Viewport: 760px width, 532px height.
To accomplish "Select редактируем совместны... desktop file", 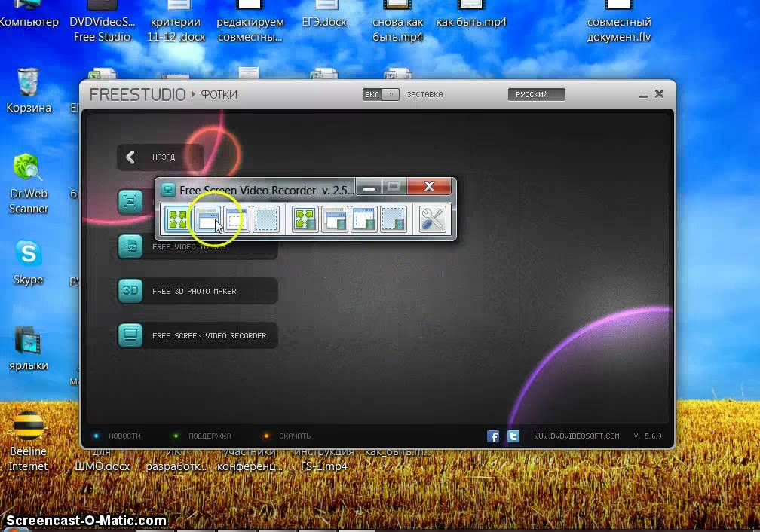I will pos(250,22).
